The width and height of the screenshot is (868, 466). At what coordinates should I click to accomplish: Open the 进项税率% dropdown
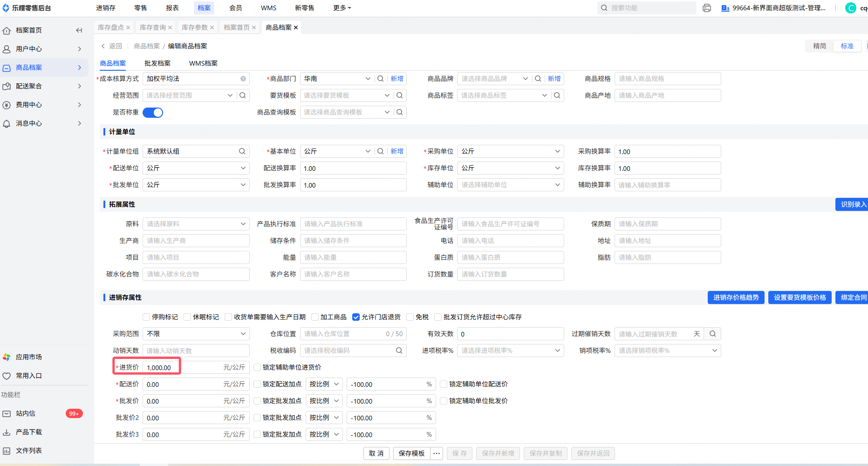(x=511, y=351)
